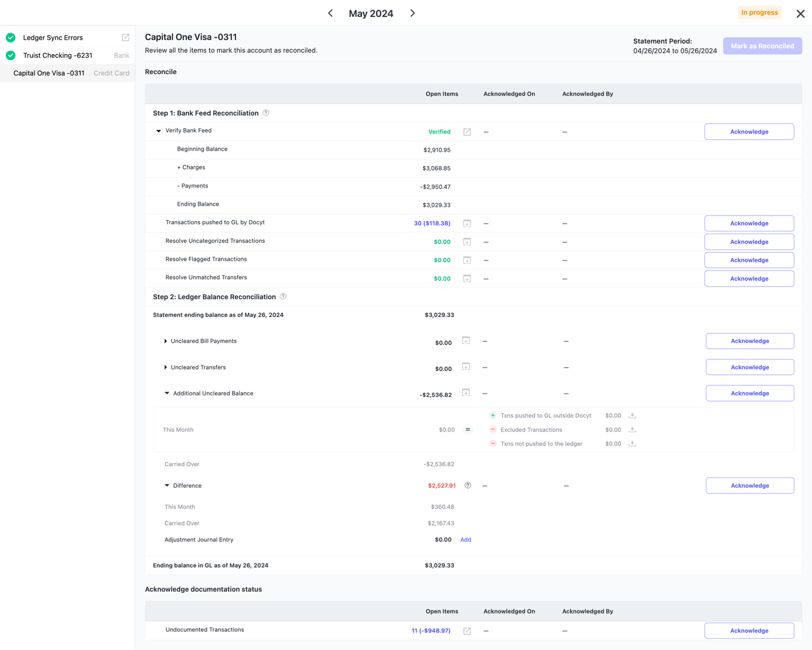Click Add link for Adjustment Journal Entry
Image resolution: width=812 pixels, height=650 pixels.
coord(466,540)
